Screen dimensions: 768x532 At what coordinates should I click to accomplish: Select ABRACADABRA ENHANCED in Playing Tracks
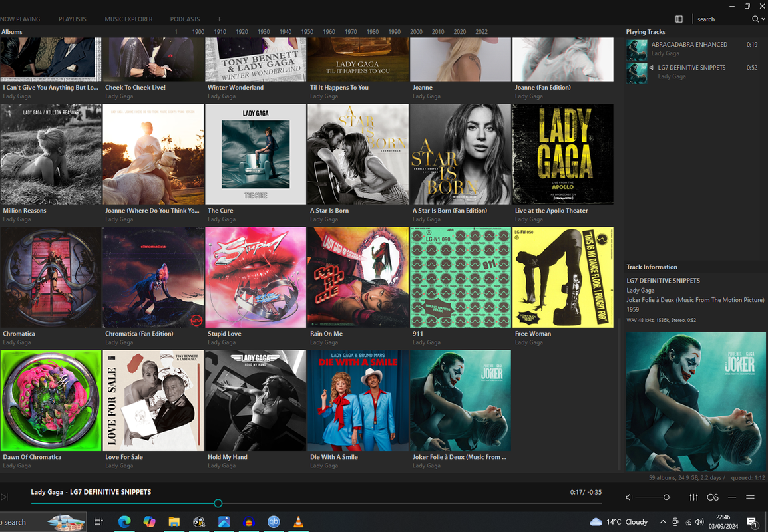(x=693, y=49)
